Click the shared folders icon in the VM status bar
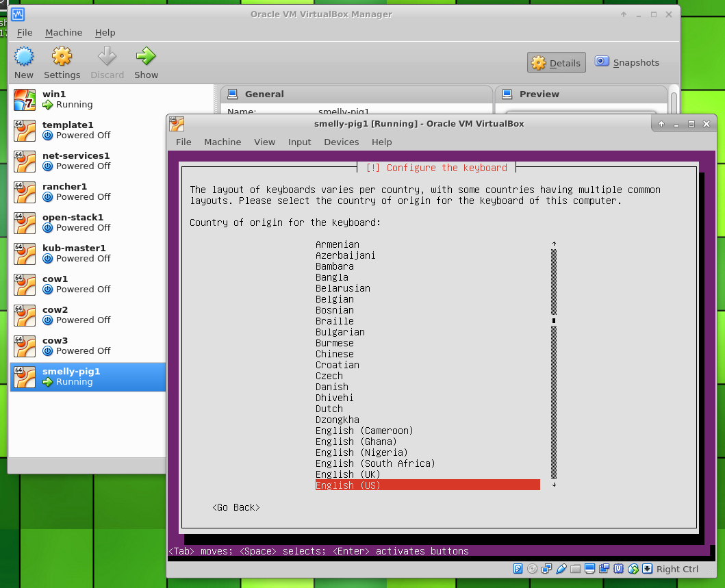This screenshot has height=588, width=725. (575, 569)
